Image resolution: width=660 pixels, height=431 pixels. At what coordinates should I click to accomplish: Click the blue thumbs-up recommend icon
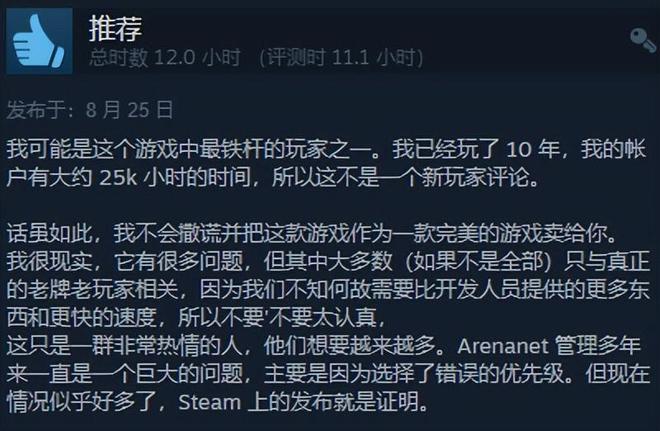(x=39, y=41)
